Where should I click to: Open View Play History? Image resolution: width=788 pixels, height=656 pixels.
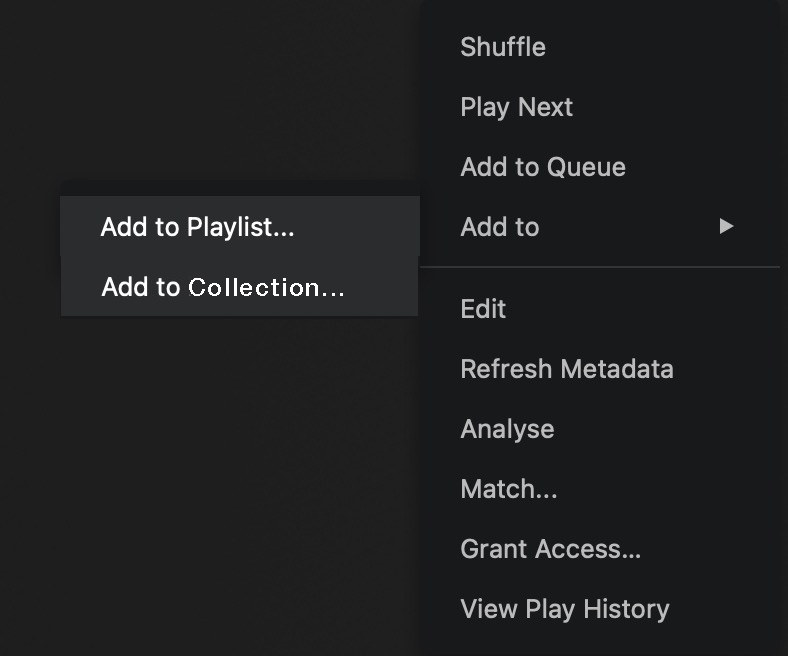pyautogui.click(x=564, y=609)
